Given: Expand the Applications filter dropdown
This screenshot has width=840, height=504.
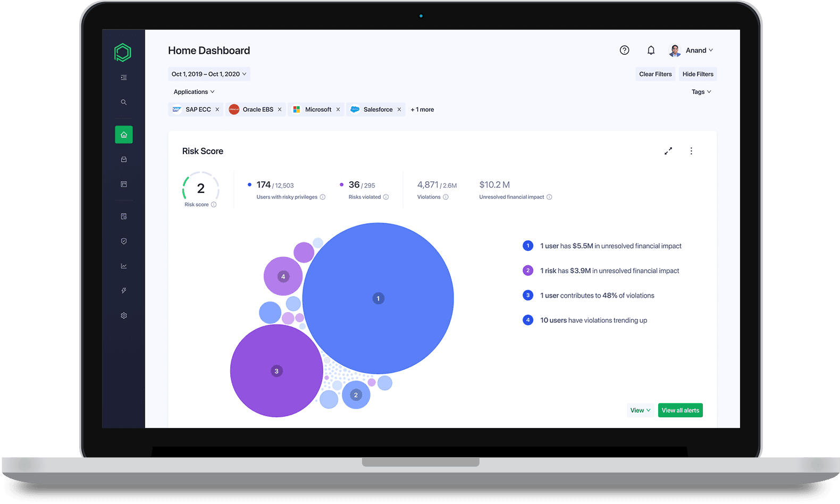Looking at the screenshot, I should click(194, 92).
